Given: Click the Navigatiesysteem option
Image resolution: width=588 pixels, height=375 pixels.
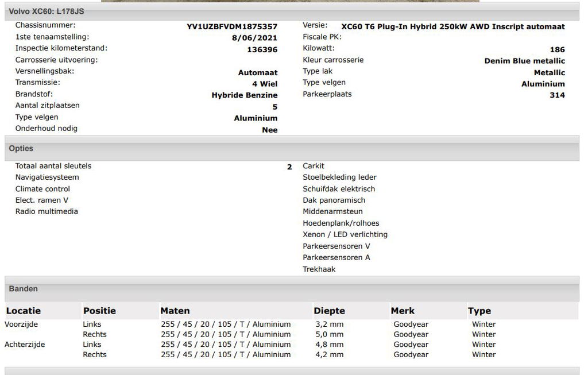Looking at the screenshot, I should [x=47, y=177].
